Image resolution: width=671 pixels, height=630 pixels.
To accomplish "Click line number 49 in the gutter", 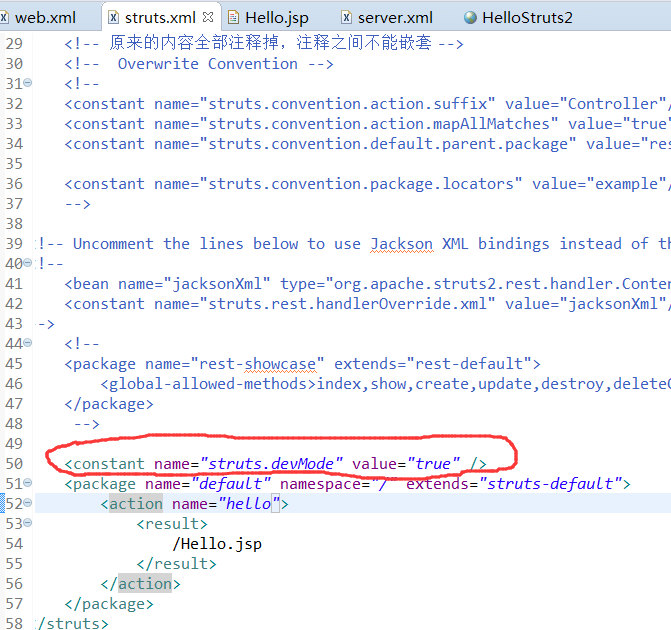I will click(x=14, y=443).
